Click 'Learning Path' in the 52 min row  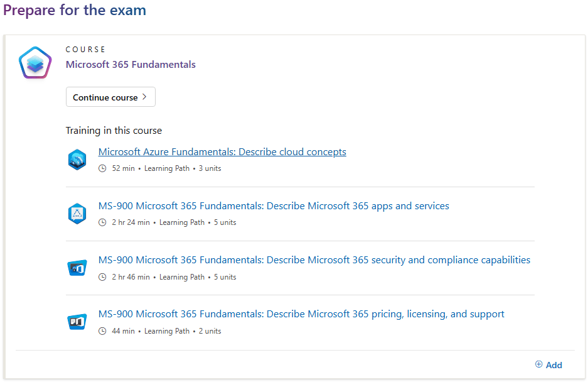(167, 168)
